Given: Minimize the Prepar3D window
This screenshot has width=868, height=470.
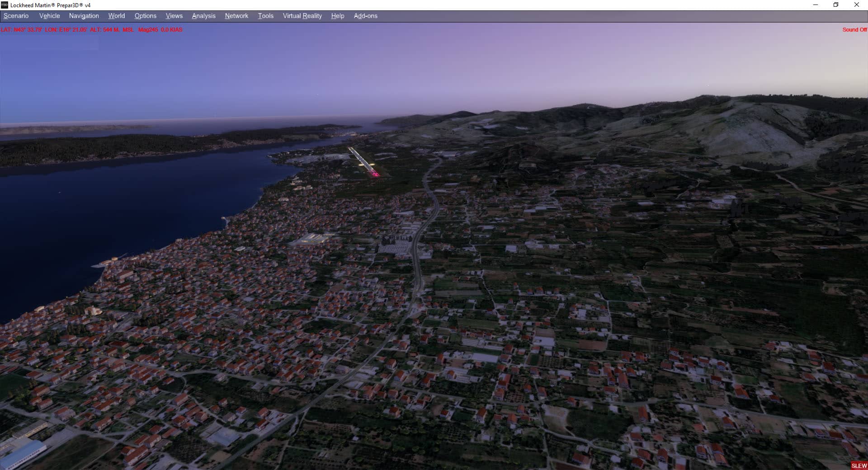Looking at the screenshot, I should pos(816,5).
